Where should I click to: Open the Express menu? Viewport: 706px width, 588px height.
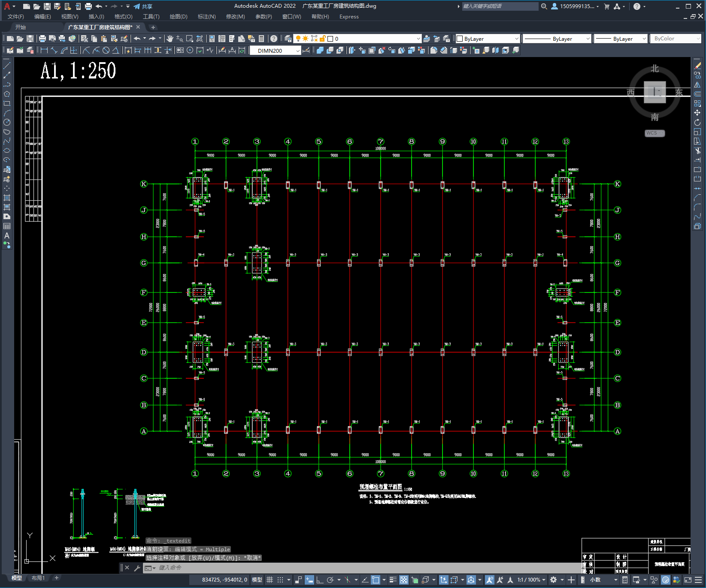349,16
